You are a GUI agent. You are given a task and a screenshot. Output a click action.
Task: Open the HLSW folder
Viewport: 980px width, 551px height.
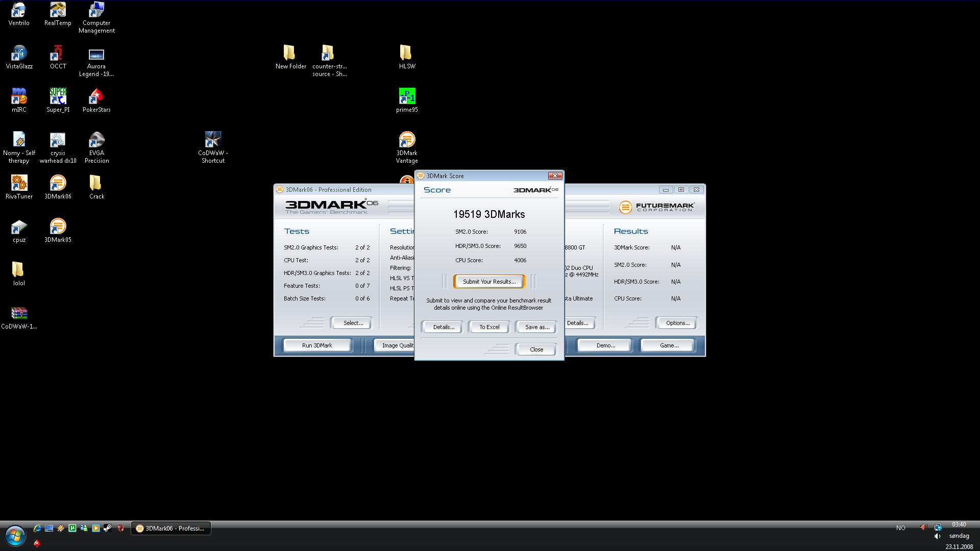coord(407,57)
